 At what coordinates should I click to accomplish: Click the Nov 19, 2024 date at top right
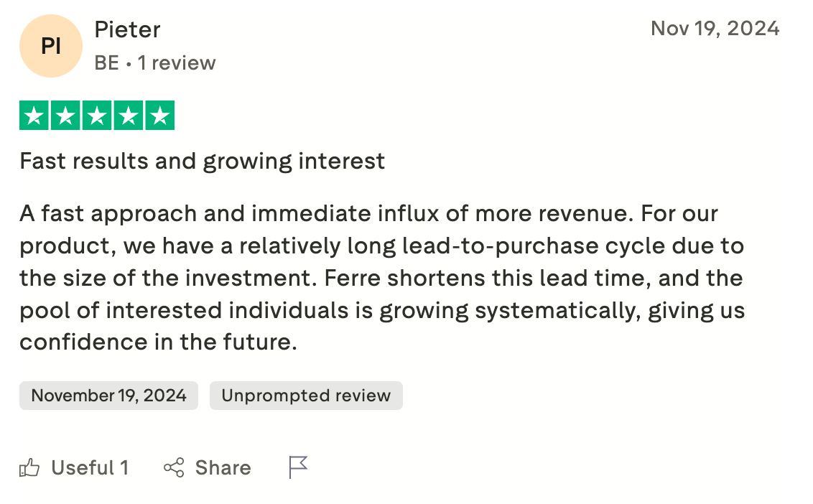[715, 29]
